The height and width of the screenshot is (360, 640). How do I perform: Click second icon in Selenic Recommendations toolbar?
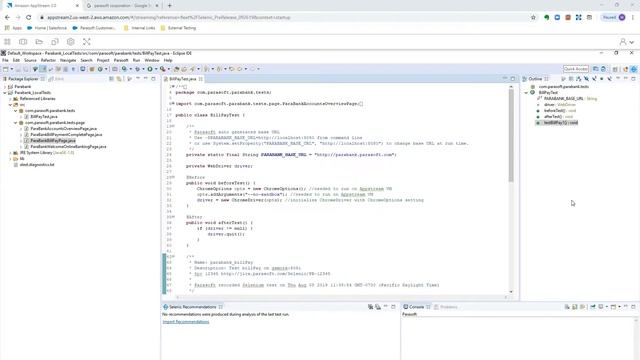[378, 307]
